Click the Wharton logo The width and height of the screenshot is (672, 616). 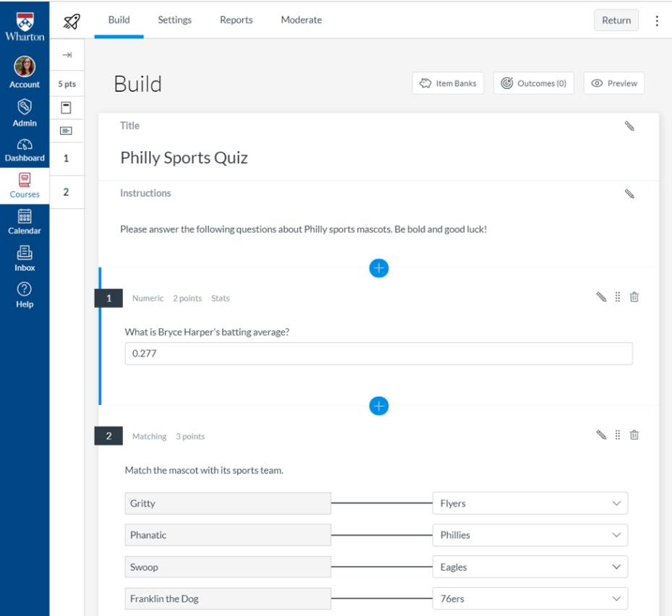(x=25, y=27)
